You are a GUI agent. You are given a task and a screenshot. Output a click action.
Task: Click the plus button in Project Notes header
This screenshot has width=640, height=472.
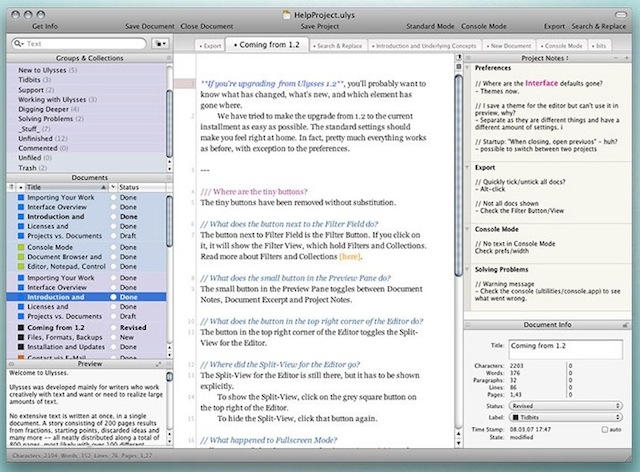627,58
